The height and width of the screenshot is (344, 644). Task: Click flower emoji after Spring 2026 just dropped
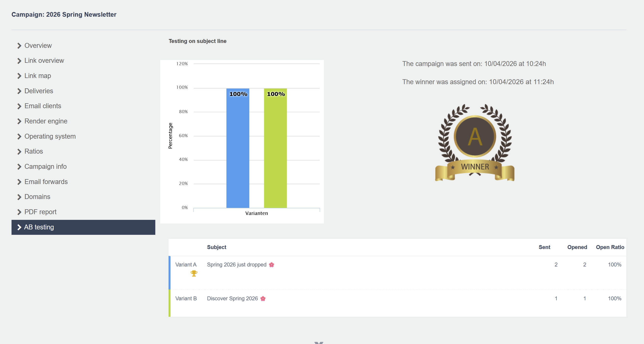(272, 265)
